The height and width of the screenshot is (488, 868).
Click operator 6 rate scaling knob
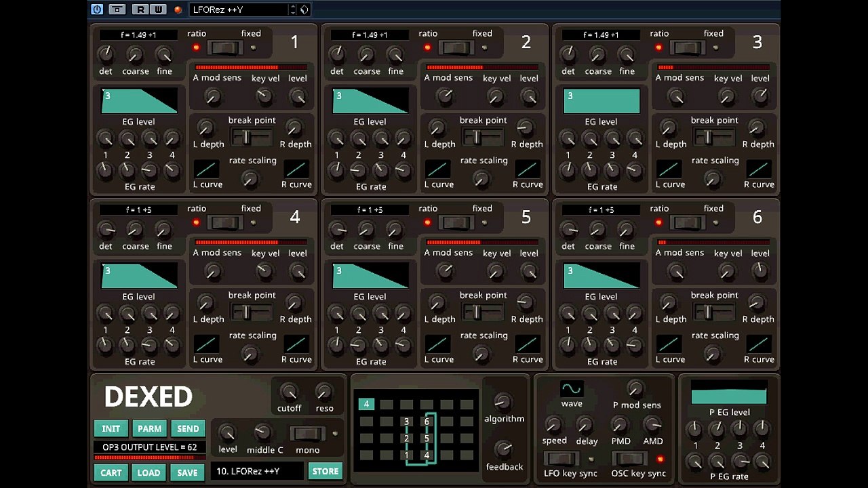point(712,354)
